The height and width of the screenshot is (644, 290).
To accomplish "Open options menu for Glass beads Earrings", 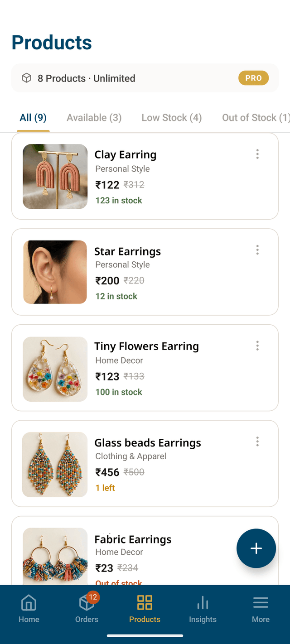I will tap(257, 441).
